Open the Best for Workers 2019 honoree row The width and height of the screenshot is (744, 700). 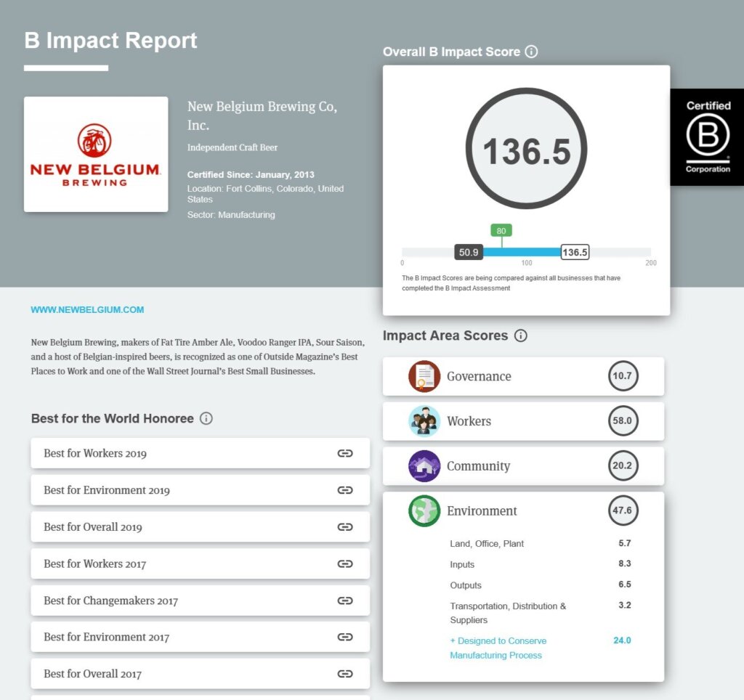201,453
